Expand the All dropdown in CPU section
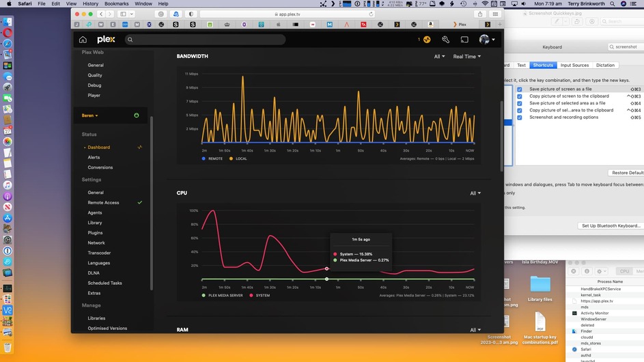The image size is (644, 362). 475,193
